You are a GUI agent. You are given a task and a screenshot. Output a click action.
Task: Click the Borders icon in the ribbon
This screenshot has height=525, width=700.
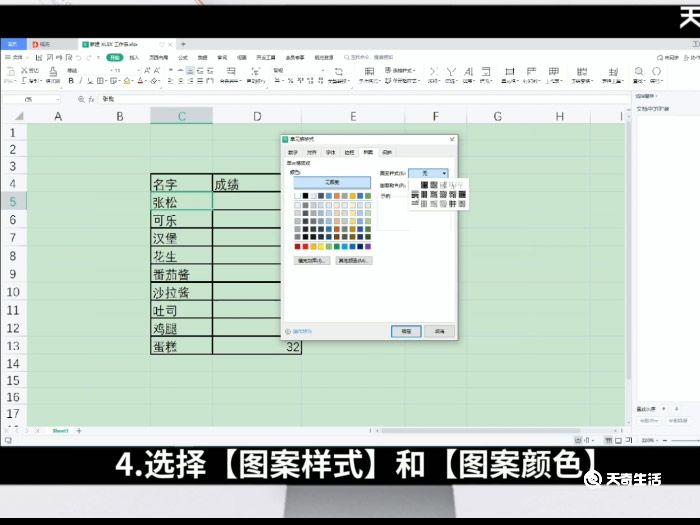point(100,81)
